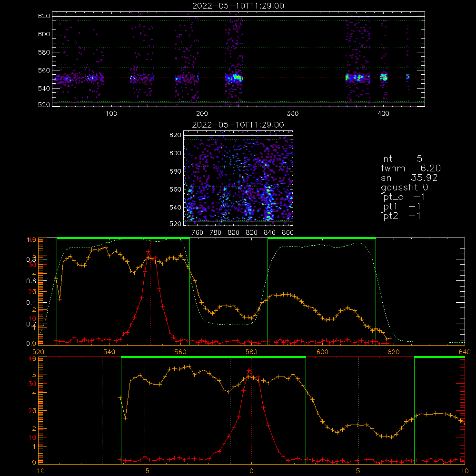Click the x-axis label 0 in bottom plot
Image resolution: width=476 pixels, height=476 pixels.
(251, 471)
